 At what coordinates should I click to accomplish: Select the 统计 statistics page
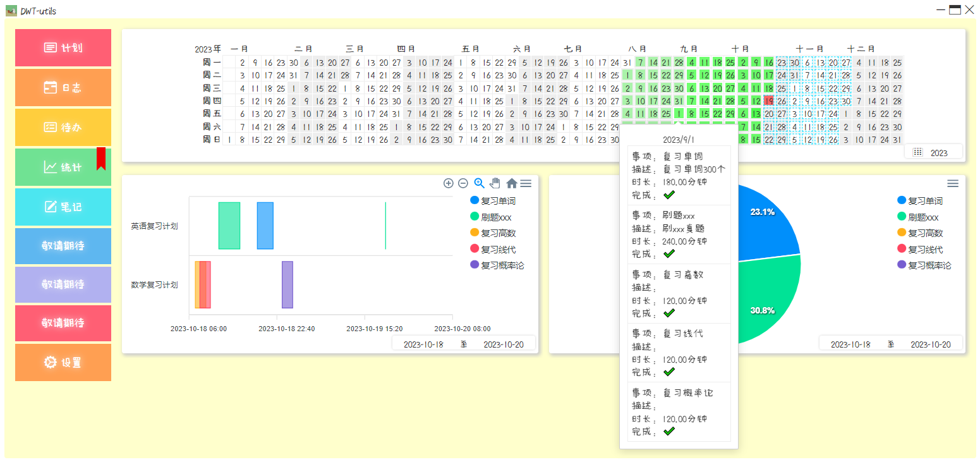[x=63, y=167]
